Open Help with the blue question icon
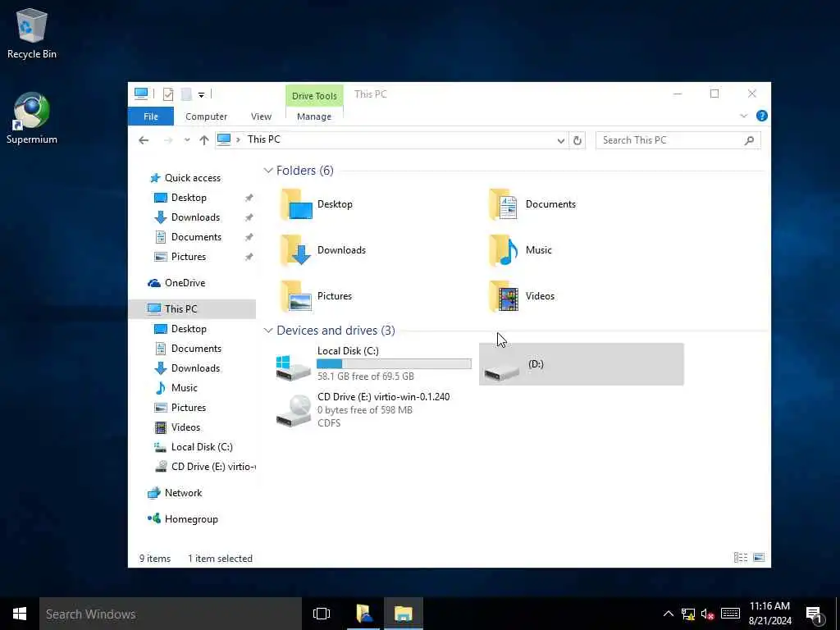Image resolution: width=840 pixels, height=630 pixels. tap(761, 116)
